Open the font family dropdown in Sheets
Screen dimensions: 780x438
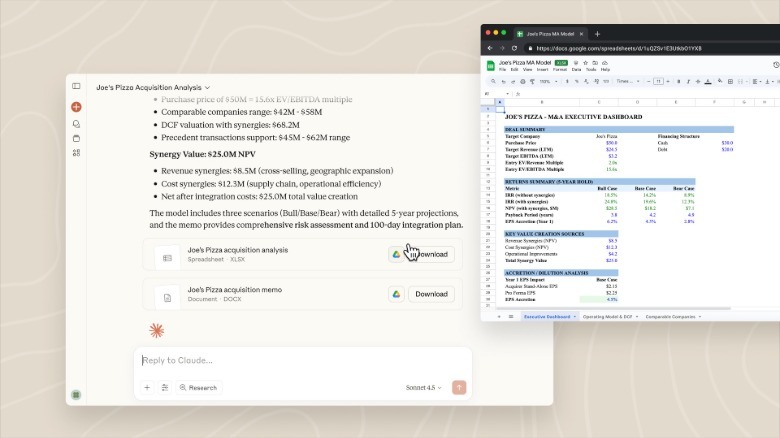pyautogui.click(x=625, y=81)
